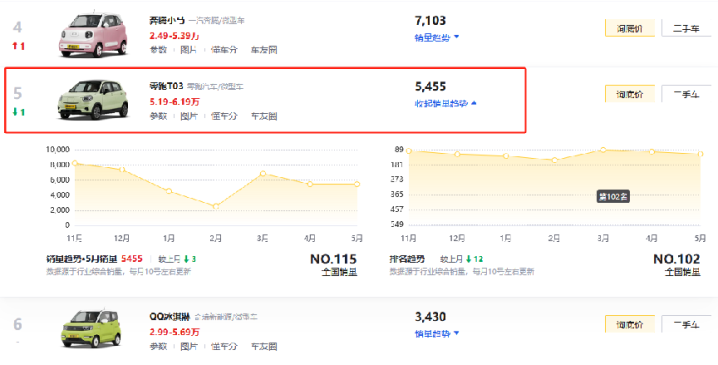The image size is (718, 365).
Task: Open the QQ冰淇淋 model name link
Action: click(x=169, y=316)
